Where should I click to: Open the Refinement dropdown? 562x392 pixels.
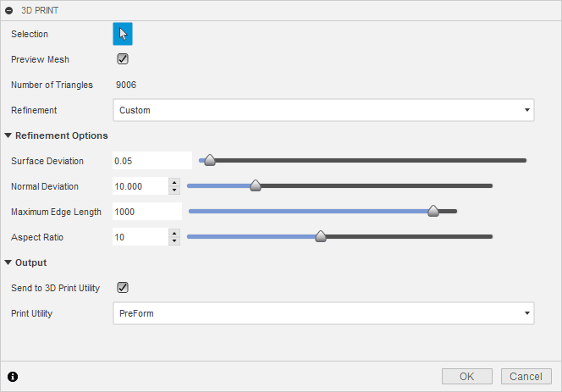(x=323, y=110)
